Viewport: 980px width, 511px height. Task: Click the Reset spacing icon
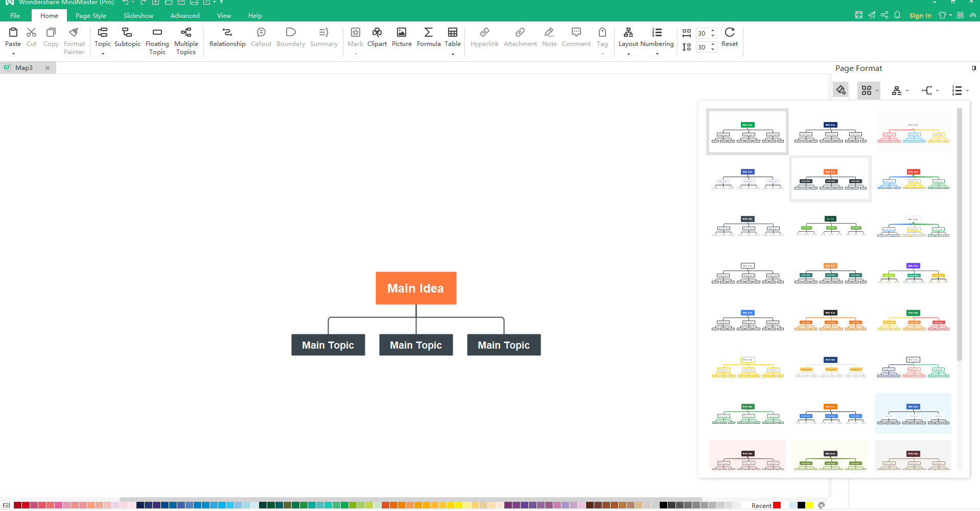(x=730, y=33)
